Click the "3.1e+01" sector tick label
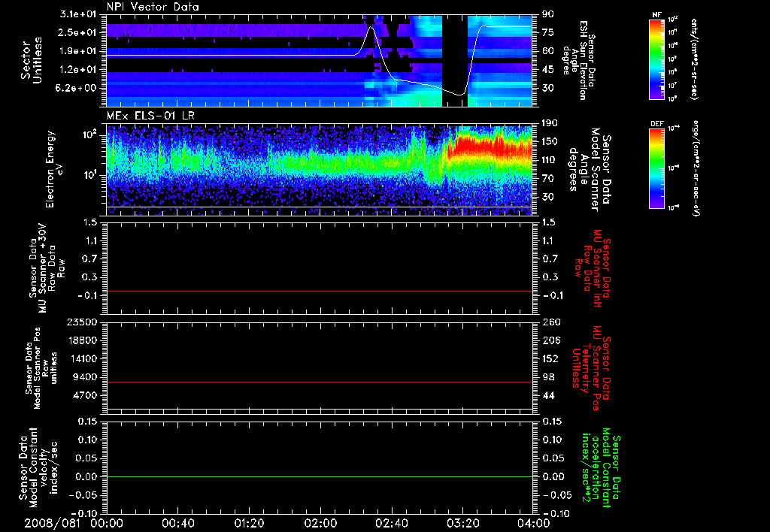The height and width of the screenshot is (532, 770). (80, 14)
